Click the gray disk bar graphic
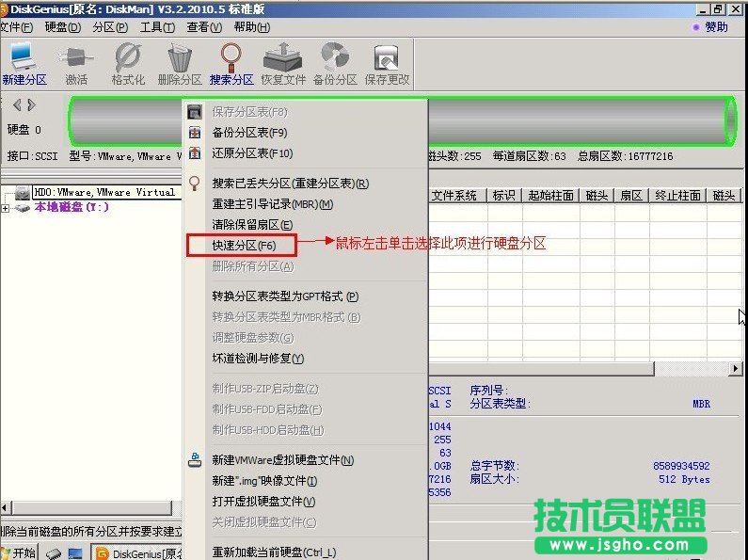Viewport: 748px width, 560px height. [403, 121]
